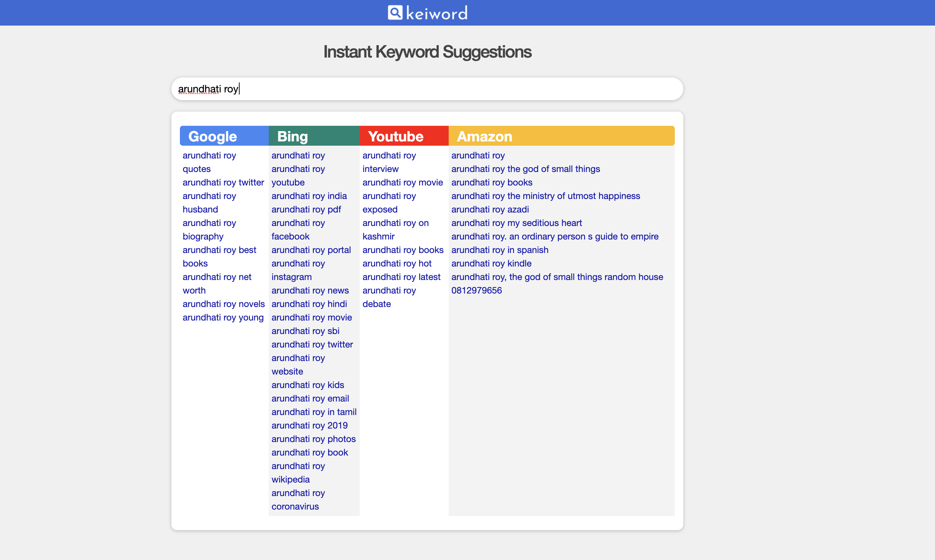Screen dimensions: 935x560
Task: Open Amazon suggestion ordinary person s guide to empire
Action: [x=555, y=237]
